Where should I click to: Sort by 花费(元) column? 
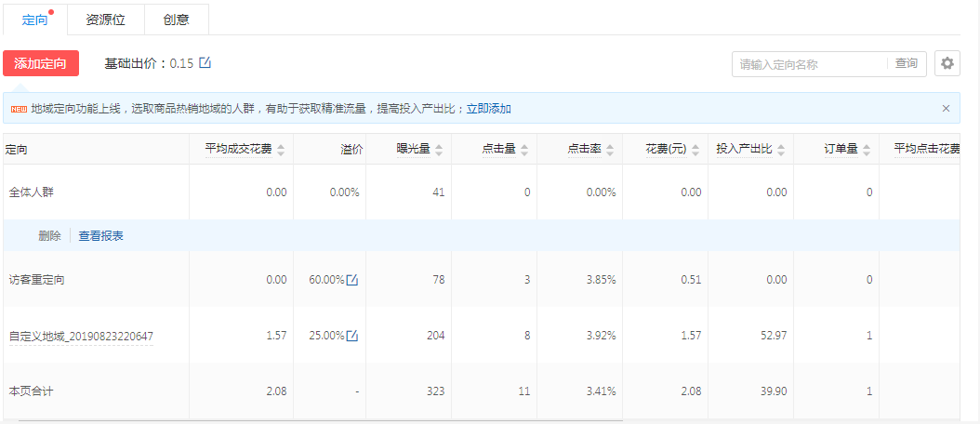[x=695, y=150]
